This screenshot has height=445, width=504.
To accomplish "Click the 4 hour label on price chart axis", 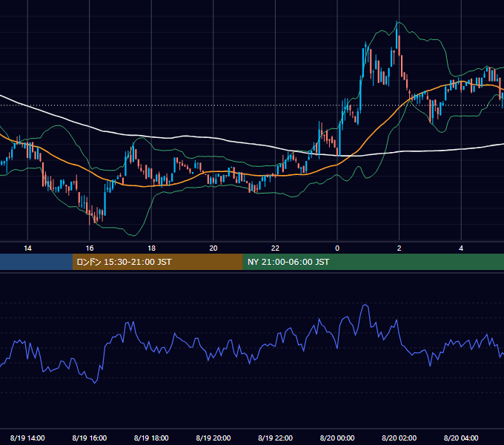I will click(x=461, y=248).
